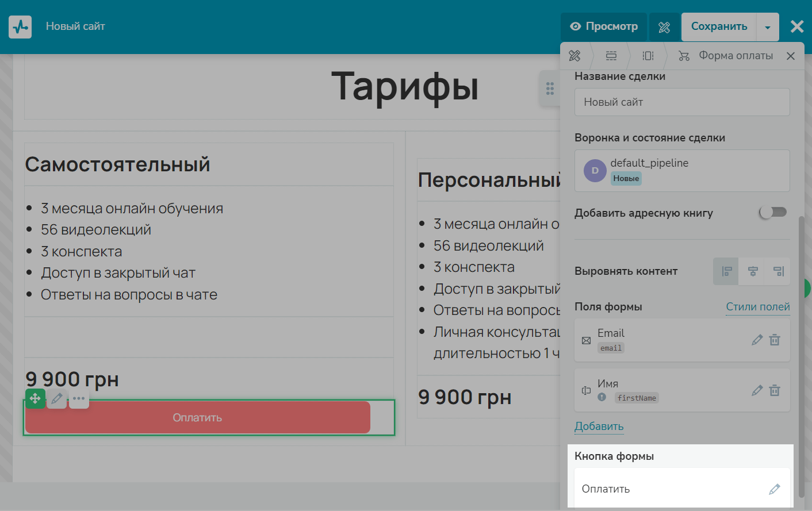812x511 pixels.
Task: Select the section breadcrumb icon in the panel header
Action: 611,56
